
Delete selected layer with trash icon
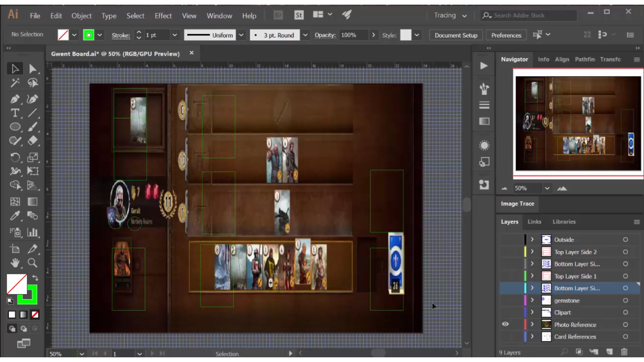(x=624, y=352)
